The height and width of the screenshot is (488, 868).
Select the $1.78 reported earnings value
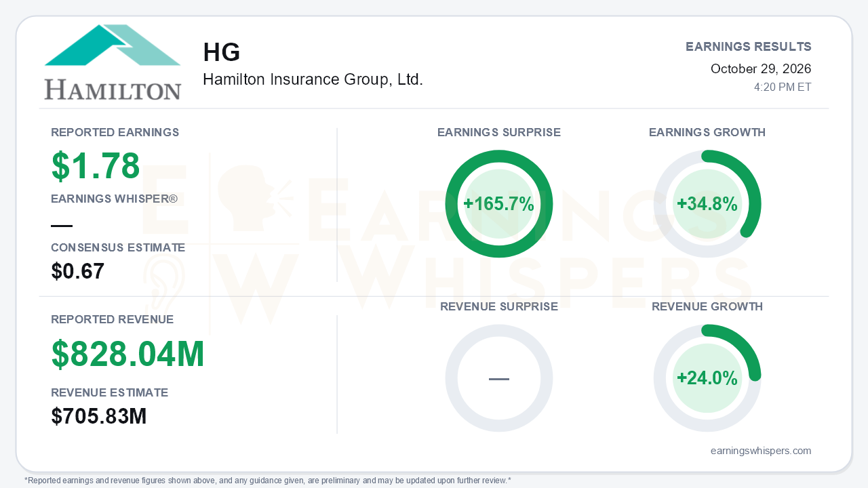pos(96,166)
